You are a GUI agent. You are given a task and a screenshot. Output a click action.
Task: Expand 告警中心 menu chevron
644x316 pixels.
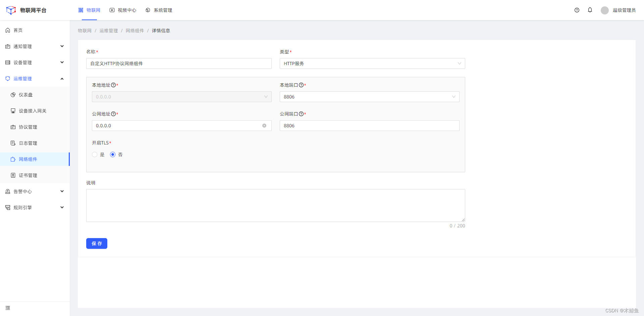point(62,191)
